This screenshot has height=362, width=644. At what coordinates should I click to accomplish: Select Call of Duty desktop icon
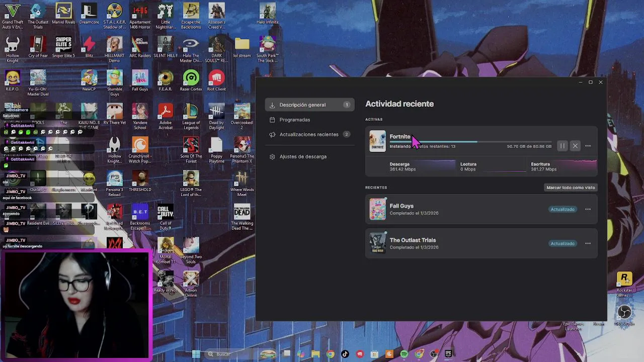point(166,218)
